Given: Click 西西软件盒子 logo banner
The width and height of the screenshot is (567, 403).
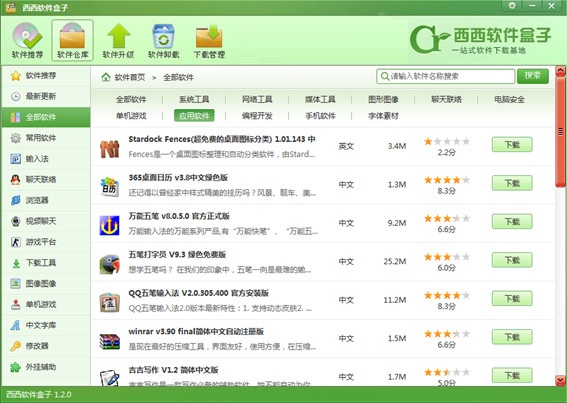Looking at the screenshot, I should 481,39.
